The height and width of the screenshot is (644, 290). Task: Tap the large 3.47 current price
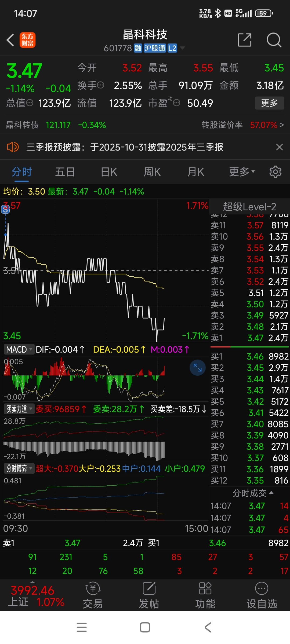pos(24,71)
